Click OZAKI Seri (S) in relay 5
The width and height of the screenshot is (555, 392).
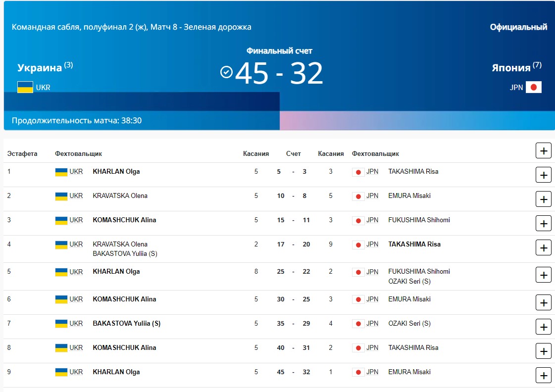point(409,281)
